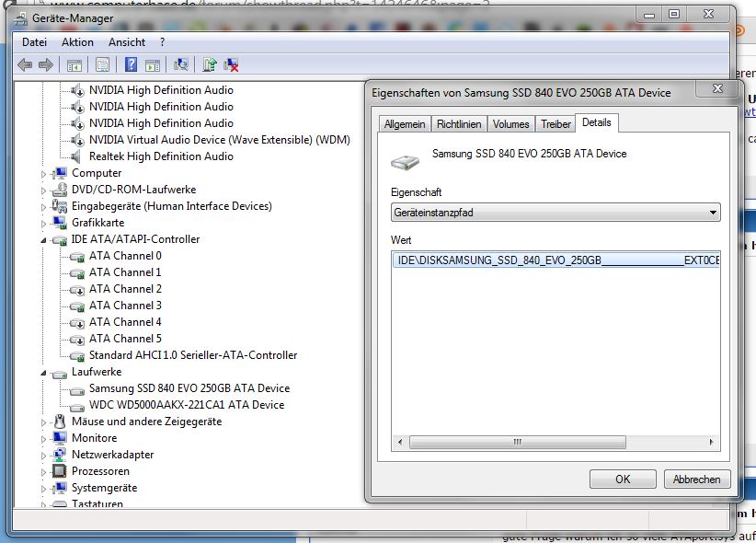The width and height of the screenshot is (756, 543).
Task: Click the icon next to NVIDIA Virtual Audio Device
Action: pyautogui.click(x=77, y=140)
